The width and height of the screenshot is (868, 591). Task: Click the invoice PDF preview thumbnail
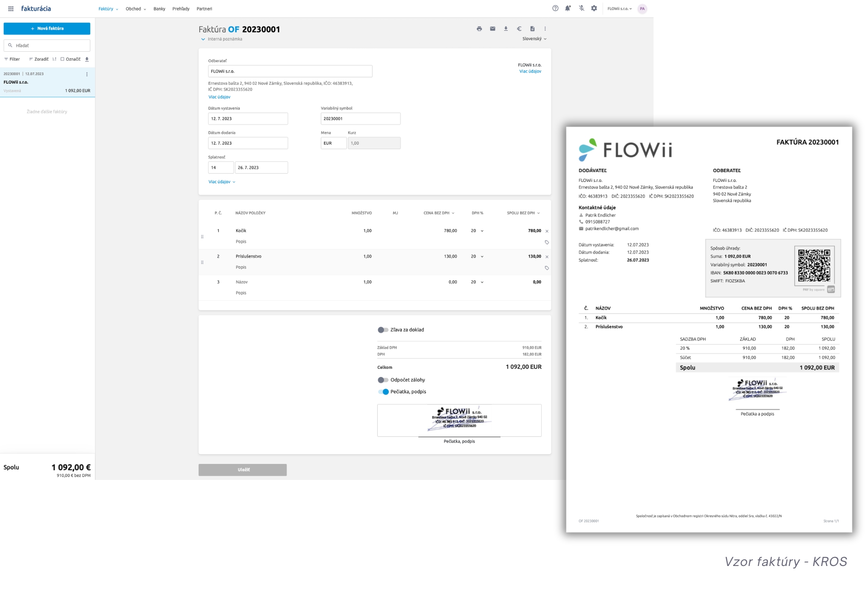click(709, 329)
